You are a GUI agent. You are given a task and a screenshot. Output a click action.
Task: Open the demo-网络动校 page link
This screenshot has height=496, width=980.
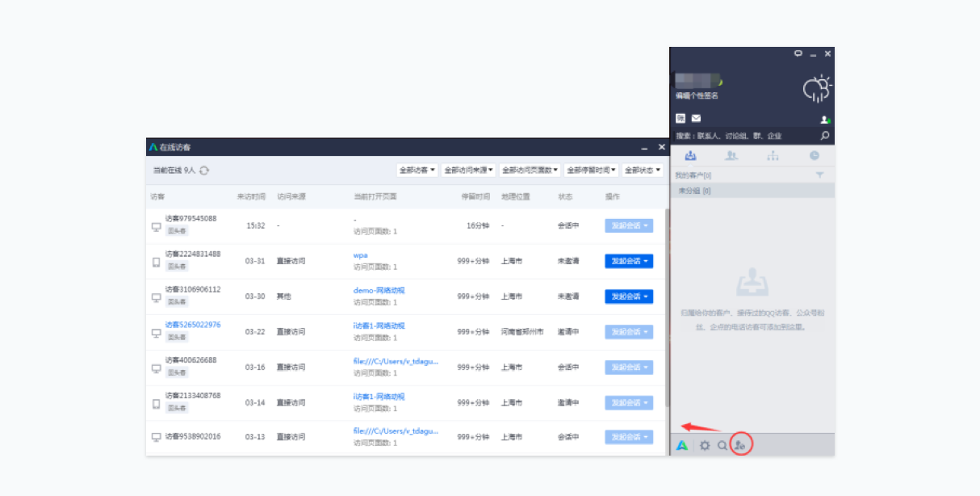(x=379, y=290)
